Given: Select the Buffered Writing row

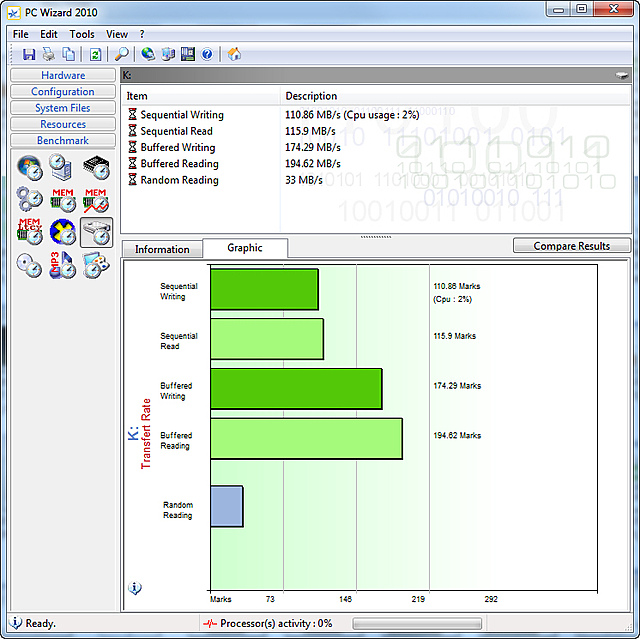Looking at the screenshot, I should (376, 147).
